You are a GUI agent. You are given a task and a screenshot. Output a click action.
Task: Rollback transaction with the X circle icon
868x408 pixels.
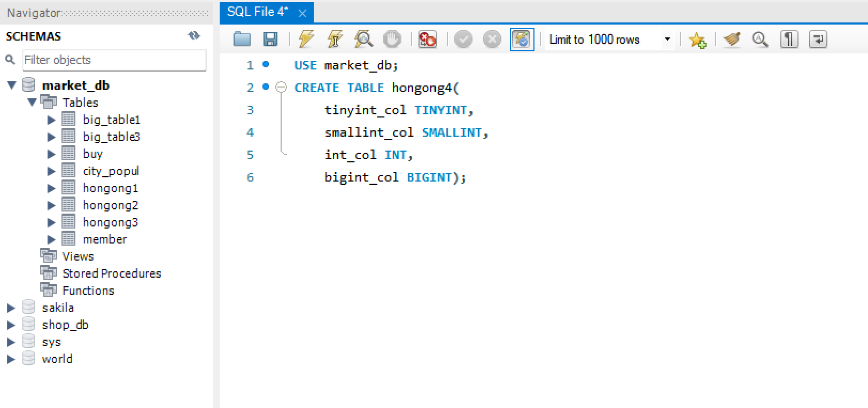[492, 40]
